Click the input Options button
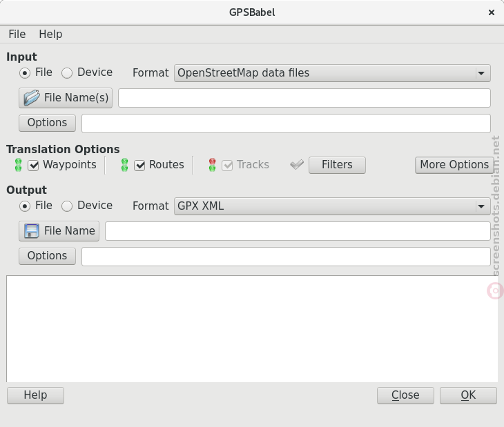Image resolution: width=504 pixels, height=427 pixels. click(x=47, y=123)
